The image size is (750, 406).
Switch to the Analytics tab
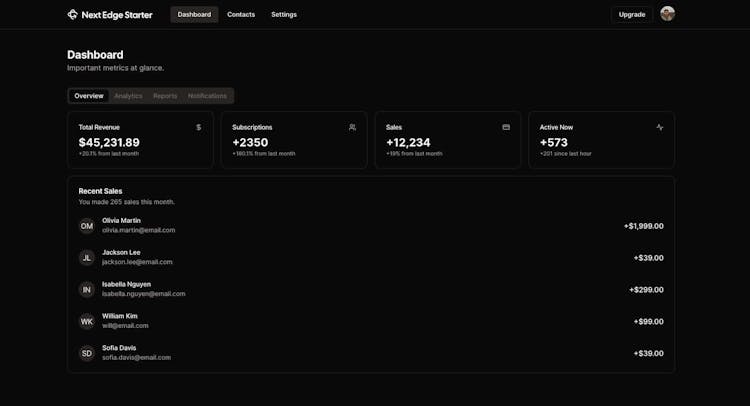pos(128,96)
